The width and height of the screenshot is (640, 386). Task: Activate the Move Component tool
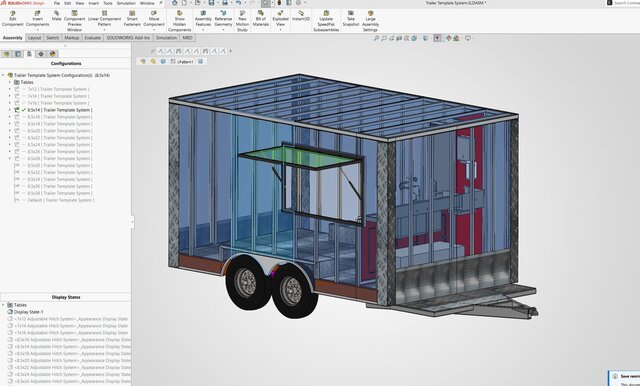(x=154, y=19)
